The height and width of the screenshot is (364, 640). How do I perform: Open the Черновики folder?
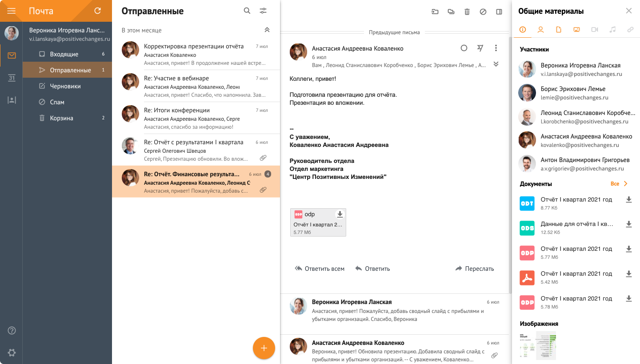click(65, 86)
